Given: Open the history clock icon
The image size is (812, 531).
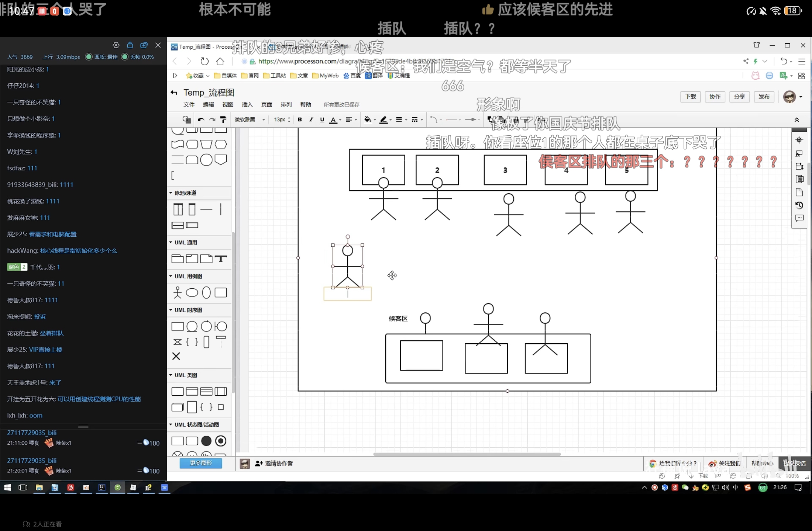Looking at the screenshot, I should [x=799, y=205].
